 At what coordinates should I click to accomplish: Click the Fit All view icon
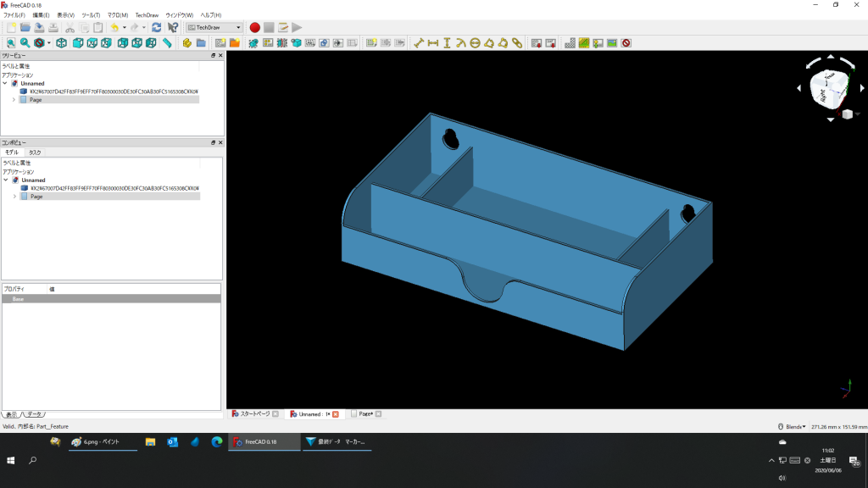click(11, 43)
